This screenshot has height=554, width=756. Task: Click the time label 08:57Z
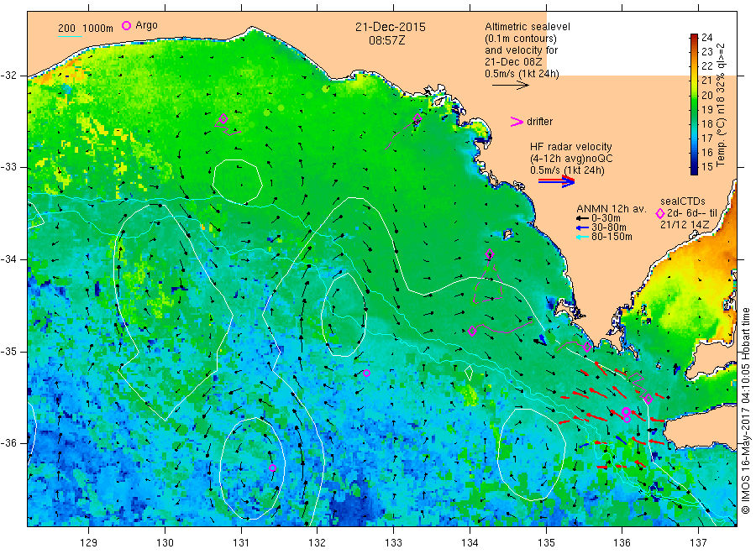(x=387, y=40)
